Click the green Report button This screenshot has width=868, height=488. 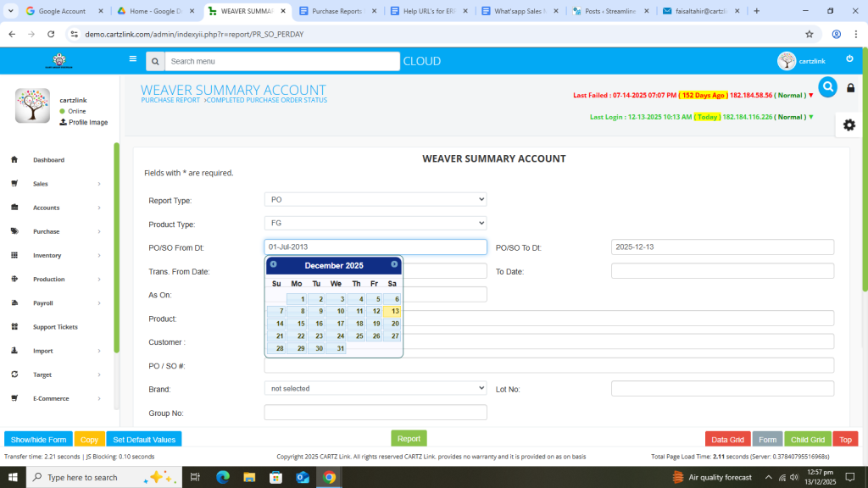[409, 439]
